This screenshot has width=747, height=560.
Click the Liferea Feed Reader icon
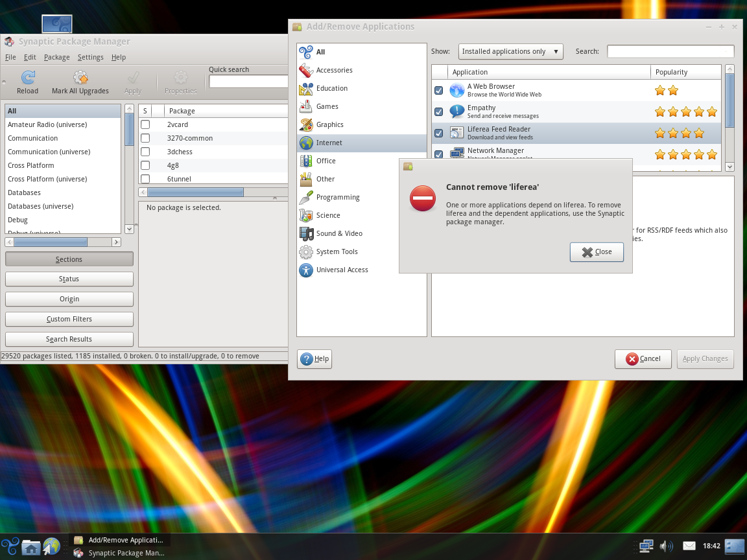point(457,133)
